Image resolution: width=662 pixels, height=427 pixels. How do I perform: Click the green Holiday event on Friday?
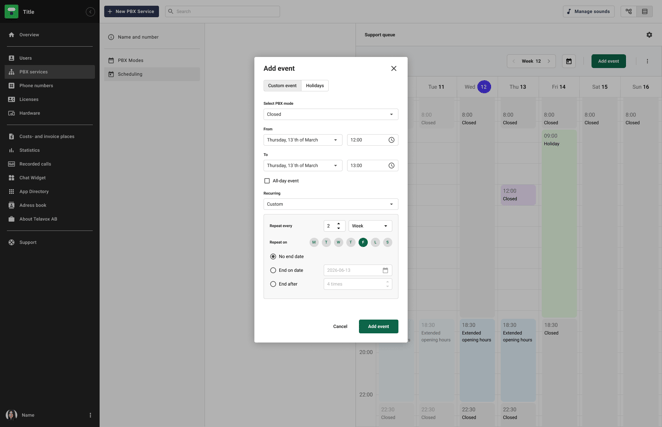(559, 224)
